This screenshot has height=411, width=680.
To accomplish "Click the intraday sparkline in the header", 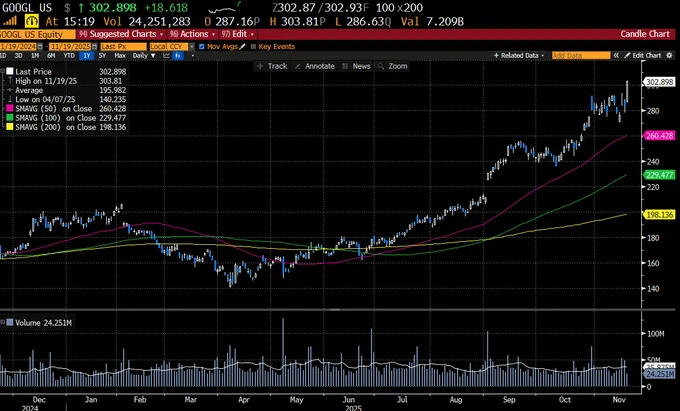I will click(x=224, y=8).
